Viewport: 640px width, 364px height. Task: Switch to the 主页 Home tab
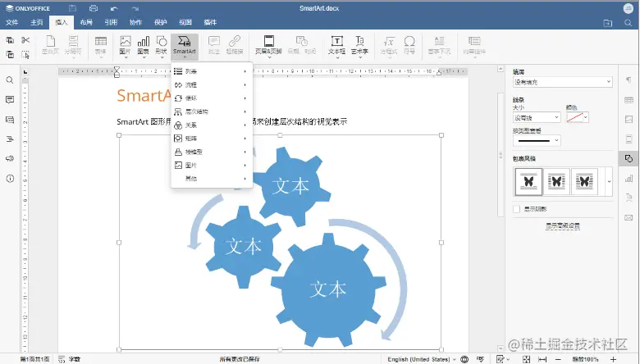(x=37, y=22)
